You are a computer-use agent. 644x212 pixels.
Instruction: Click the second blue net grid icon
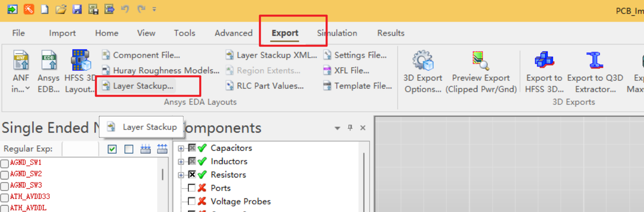coord(162,149)
